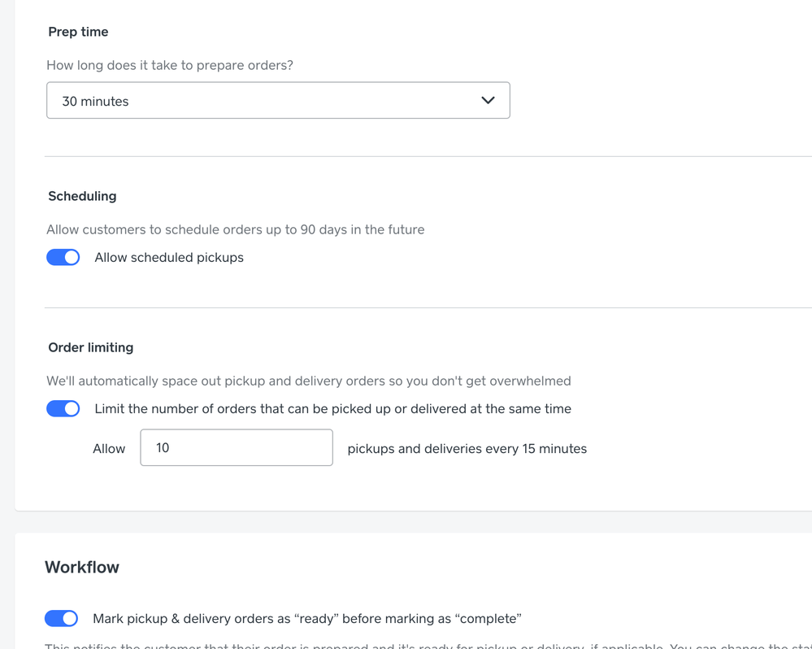
Task: Focus the pickups and deliveries count field
Action: click(x=236, y=448)
